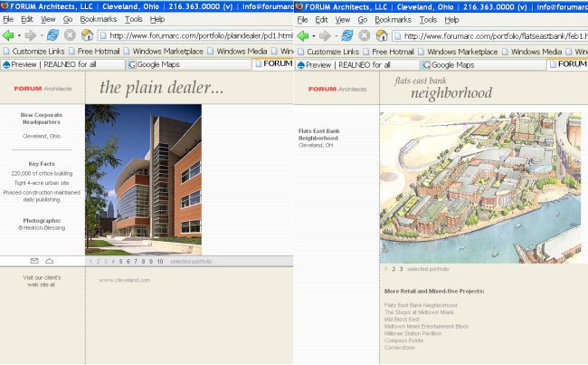Click home icon below Plain Dealer sidebar
Viewport: 588px width, 365px height.
[x=50, y=261]
